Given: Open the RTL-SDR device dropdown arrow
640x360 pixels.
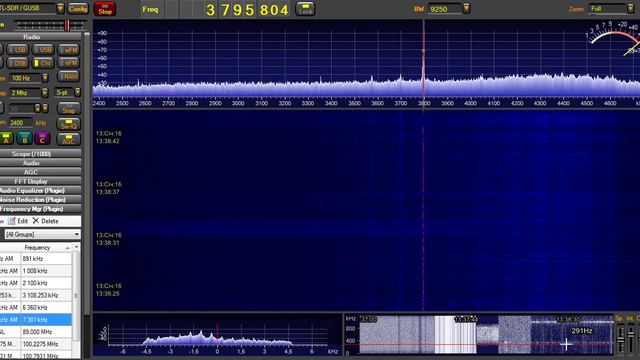Looking at the screenshot, I should (60, 8).
